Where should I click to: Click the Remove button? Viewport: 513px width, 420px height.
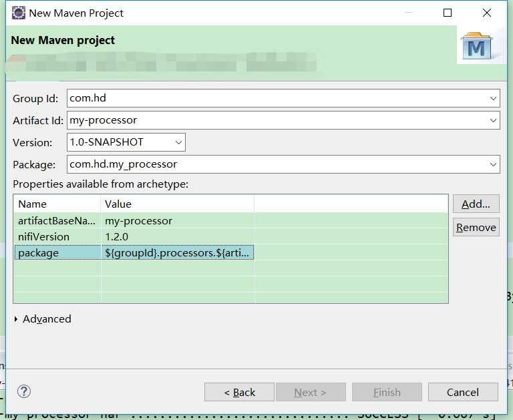click(476, 227)
